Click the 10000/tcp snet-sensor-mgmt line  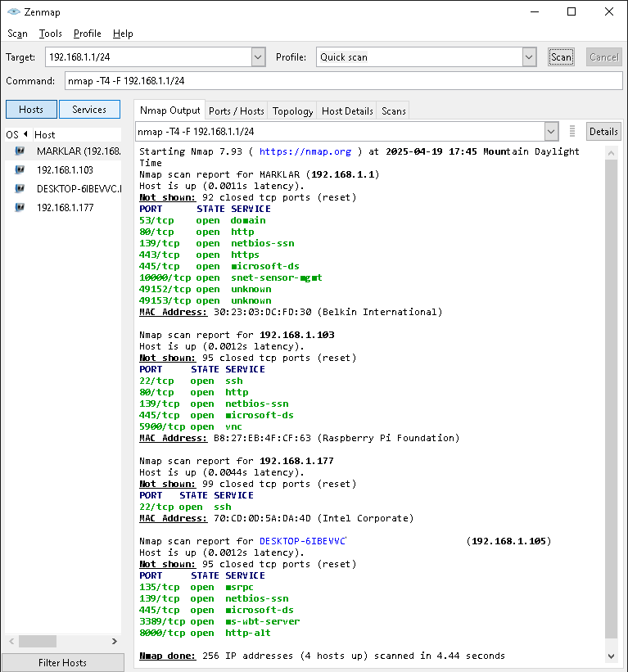(x=231, y=277)
